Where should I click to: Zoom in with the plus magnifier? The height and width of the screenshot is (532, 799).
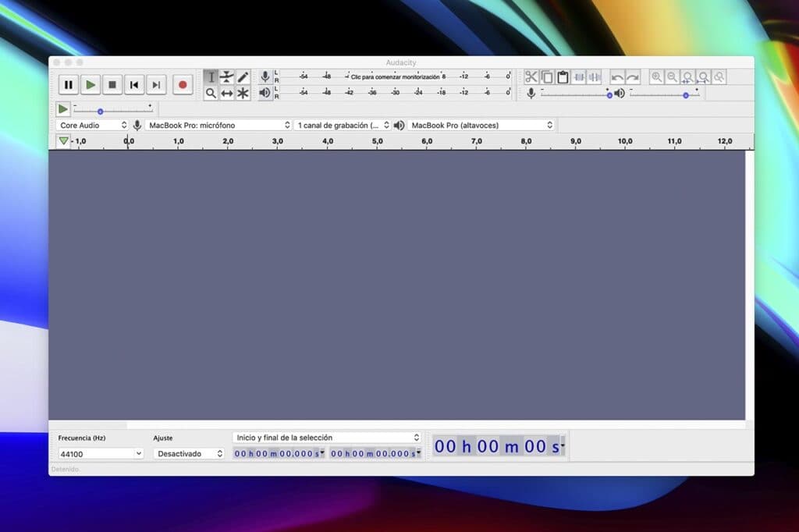(x=656, y=77)
